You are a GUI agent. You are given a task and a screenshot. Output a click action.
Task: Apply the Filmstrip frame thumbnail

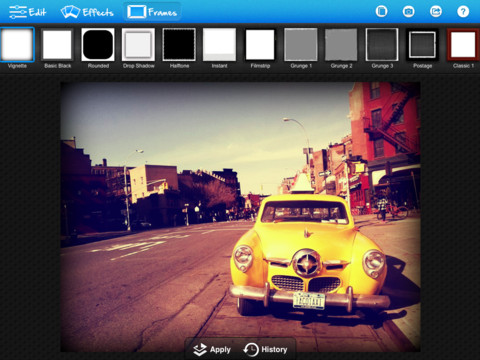(x=260, y=45)
